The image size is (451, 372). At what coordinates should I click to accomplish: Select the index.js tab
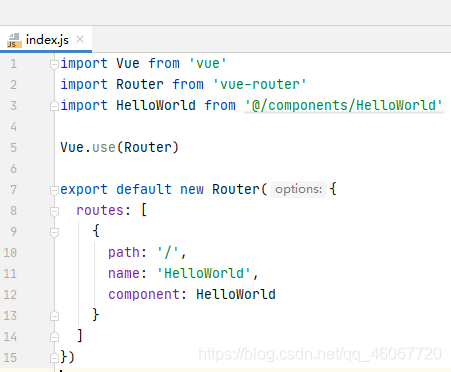46,40
